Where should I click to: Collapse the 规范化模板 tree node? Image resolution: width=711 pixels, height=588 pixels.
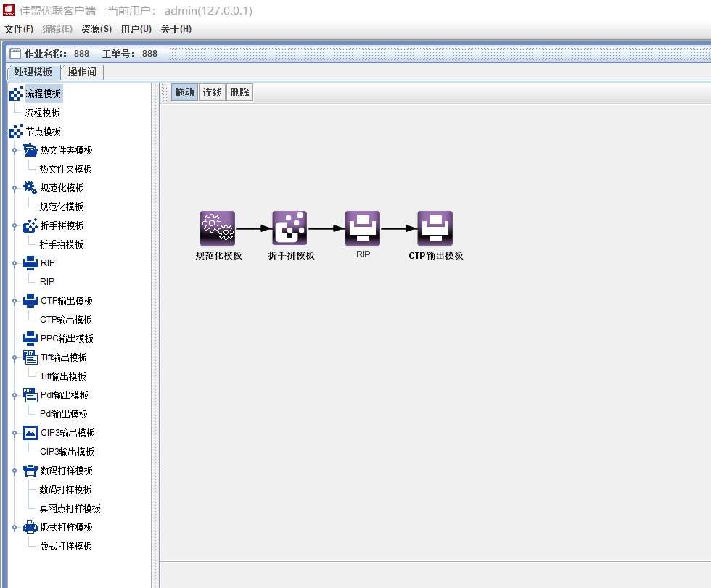pyautogui.click(x=15, y=189)
